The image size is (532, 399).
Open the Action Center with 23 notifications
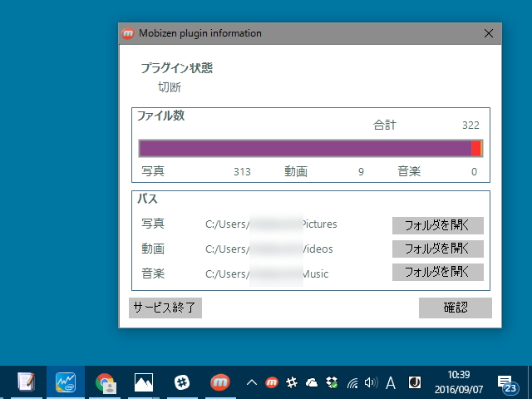click(507, 383)
